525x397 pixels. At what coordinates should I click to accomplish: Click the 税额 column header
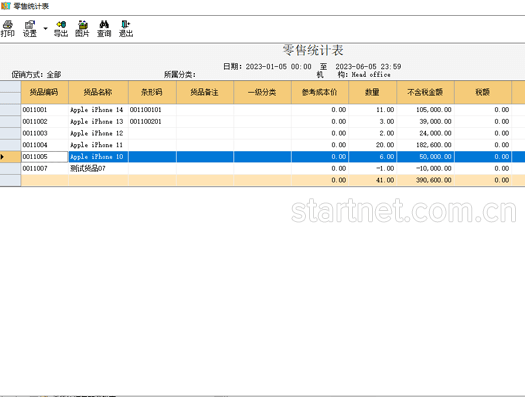[x=483, y=92]
